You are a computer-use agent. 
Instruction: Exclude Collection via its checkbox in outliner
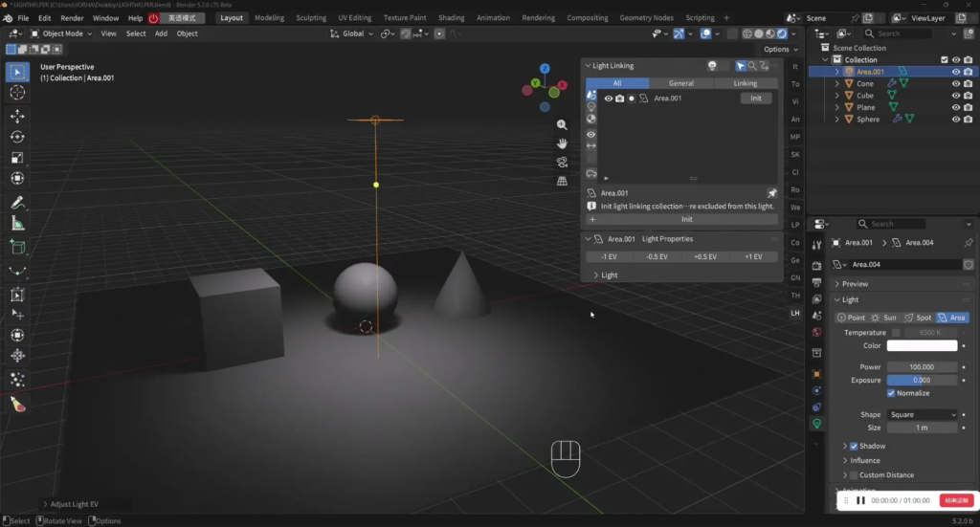pyautogui.click(x=945, y=60)
